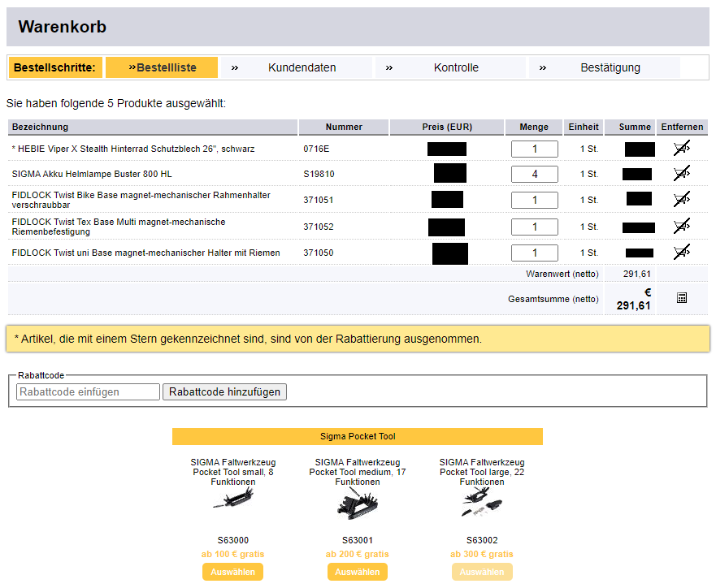716x588 pixels.
Task: Edit quantity for FIDLOCK Twist Bike Base
Action: [x=534, y=200]
